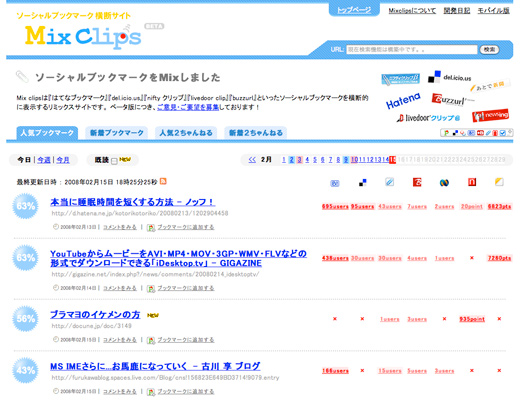
Task: Open the 新着2ちゃんねる tab
Action: click(x=256, y=133)
